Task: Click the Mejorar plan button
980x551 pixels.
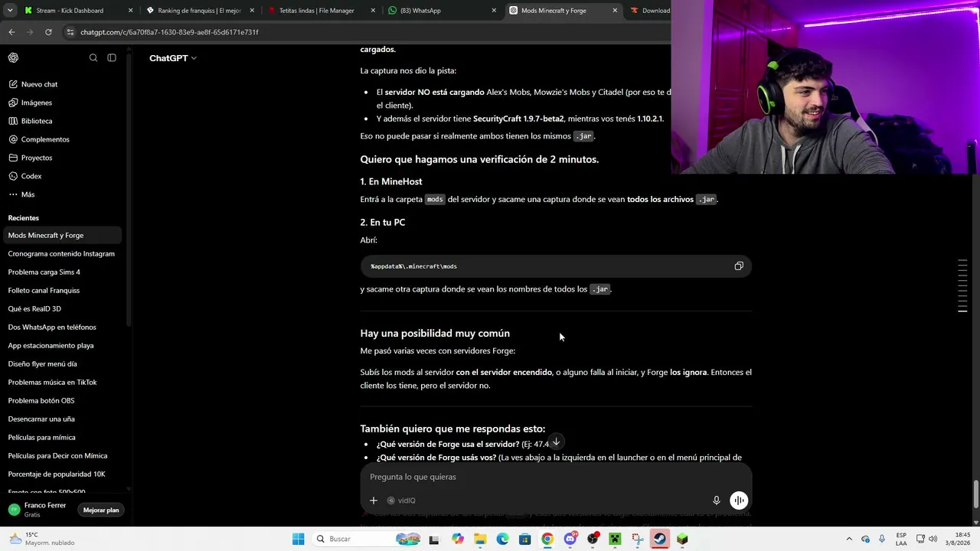Action: [x=101, y=510]
